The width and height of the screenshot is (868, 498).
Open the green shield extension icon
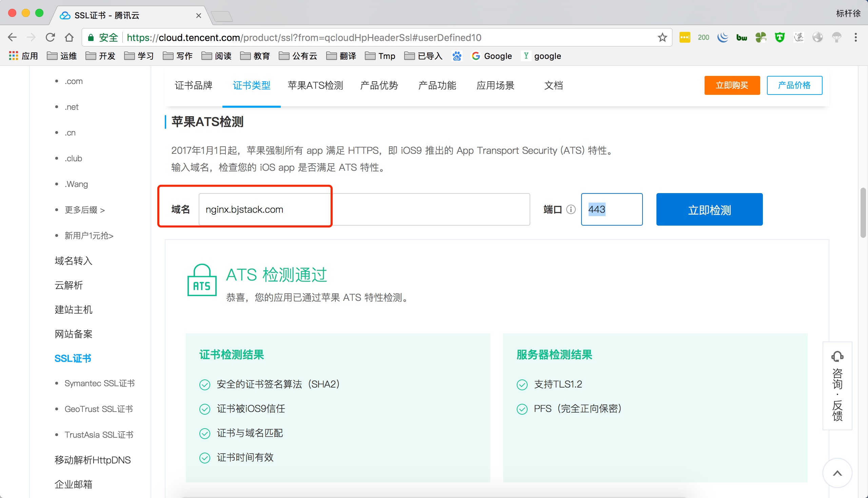pos(780,37)
